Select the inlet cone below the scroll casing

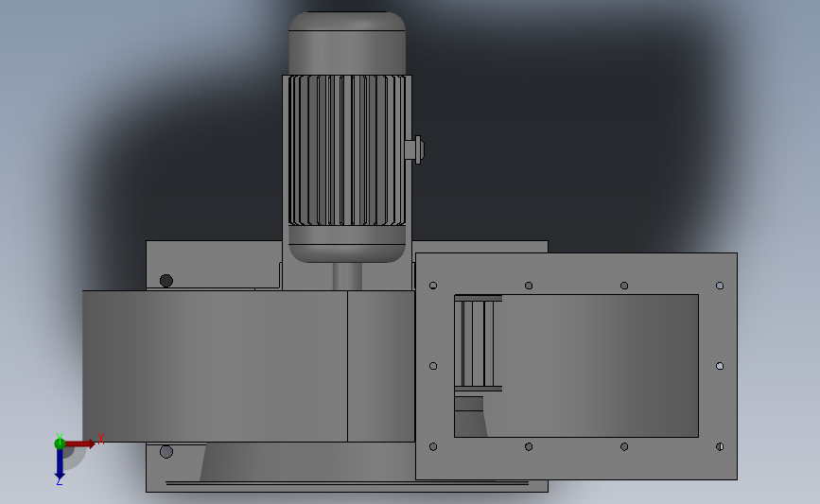[307, 461]
